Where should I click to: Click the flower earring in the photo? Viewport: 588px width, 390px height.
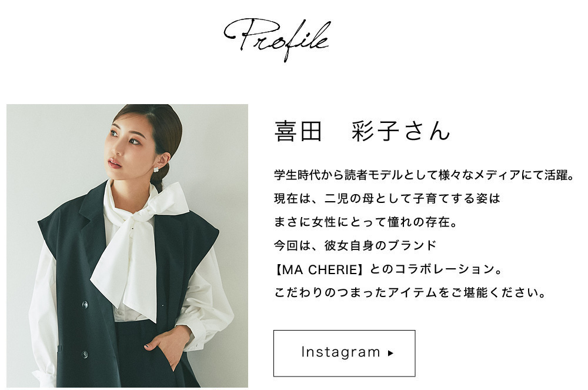click(x=156, y=169)
